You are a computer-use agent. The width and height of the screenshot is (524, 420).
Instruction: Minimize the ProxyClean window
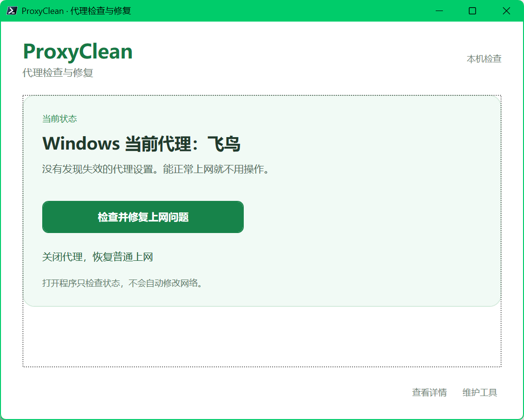pyautogui.click(x=440, y=11)
